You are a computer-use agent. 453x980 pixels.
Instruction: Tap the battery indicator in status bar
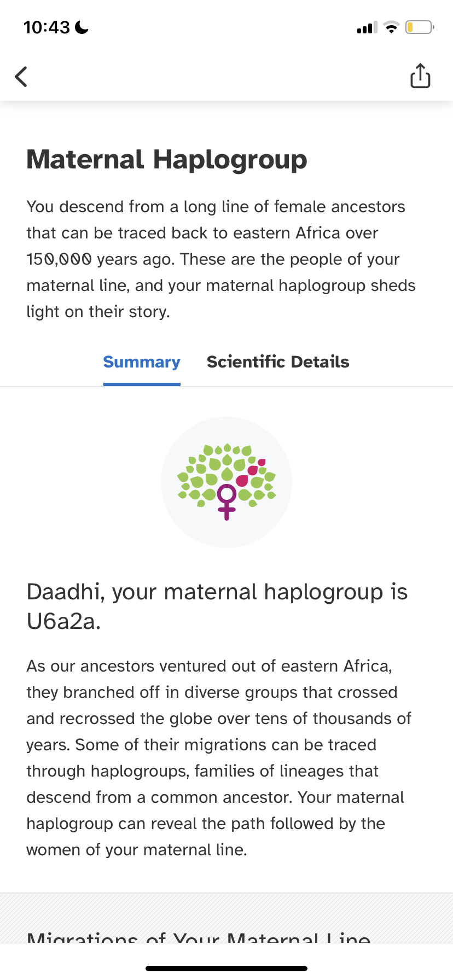click(x=420, y=27)
